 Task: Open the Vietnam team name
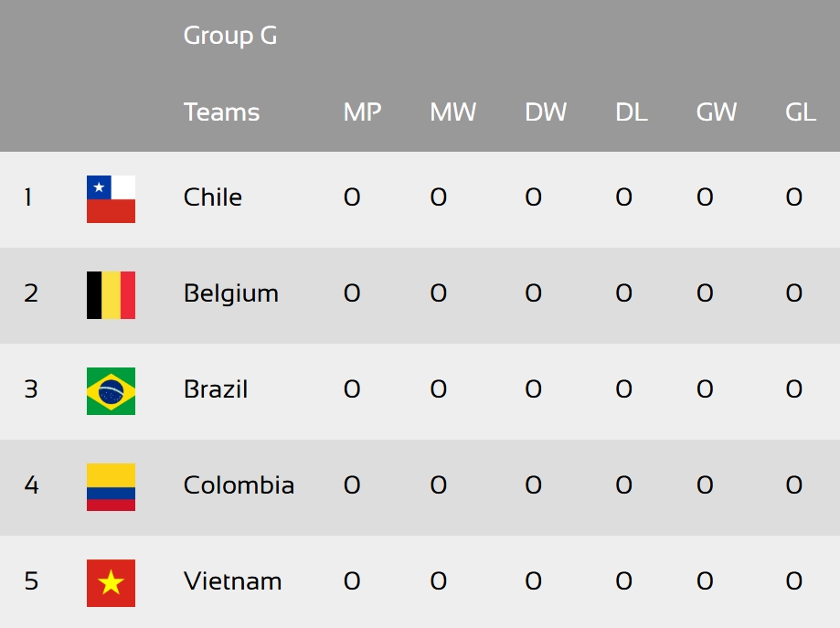[x=232, y=581]
